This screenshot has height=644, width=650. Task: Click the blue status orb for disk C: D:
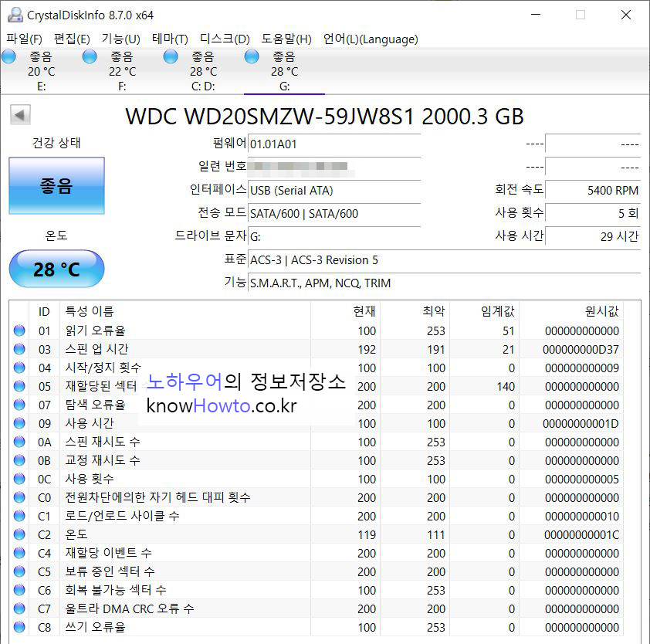[171, 56]
